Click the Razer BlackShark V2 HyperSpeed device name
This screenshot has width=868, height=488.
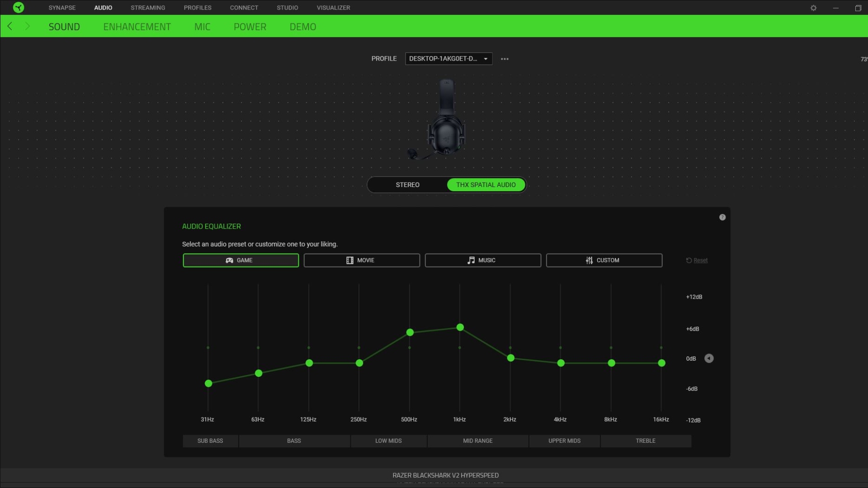tap(445, 475)
